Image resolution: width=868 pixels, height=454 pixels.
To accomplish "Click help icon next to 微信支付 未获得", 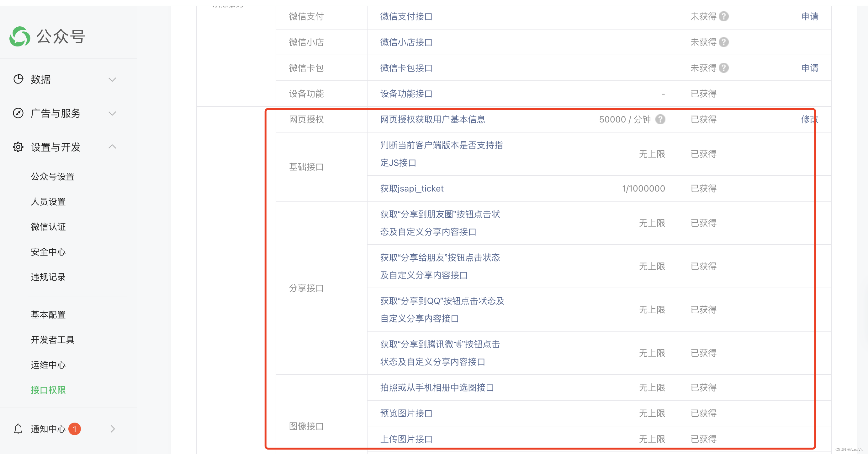I will 723,16.
